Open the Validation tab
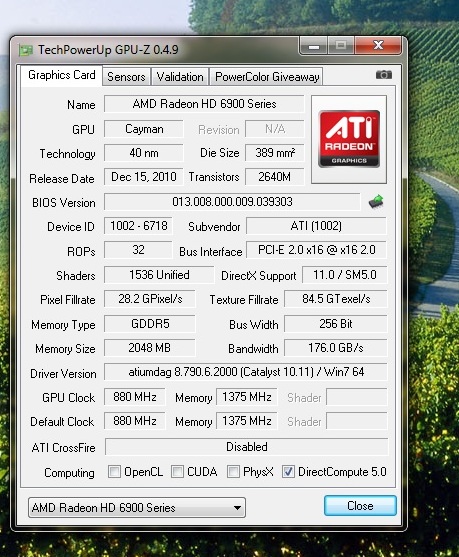 180,77
